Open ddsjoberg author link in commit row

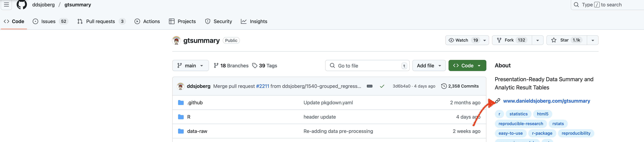(199, 86)
